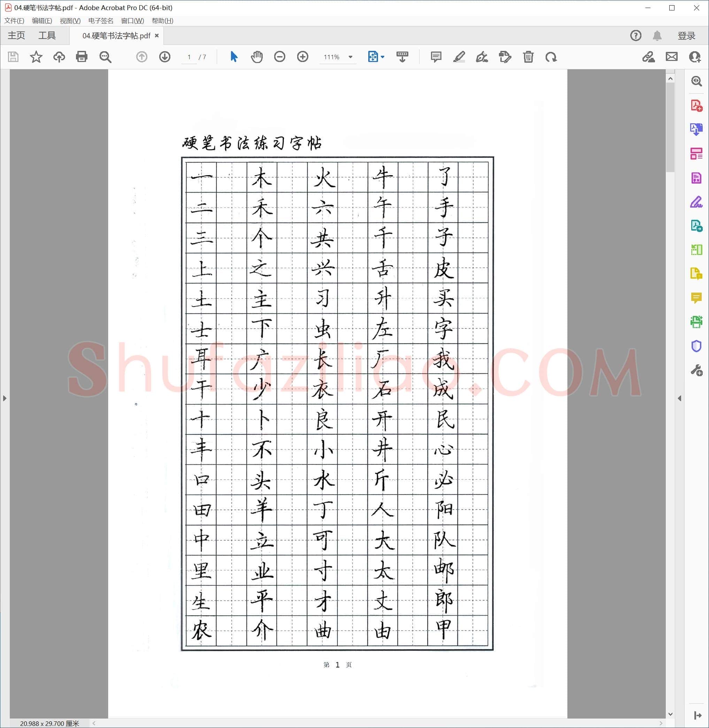Click collapse panel icon at bottom right

[x=698, y=715]
